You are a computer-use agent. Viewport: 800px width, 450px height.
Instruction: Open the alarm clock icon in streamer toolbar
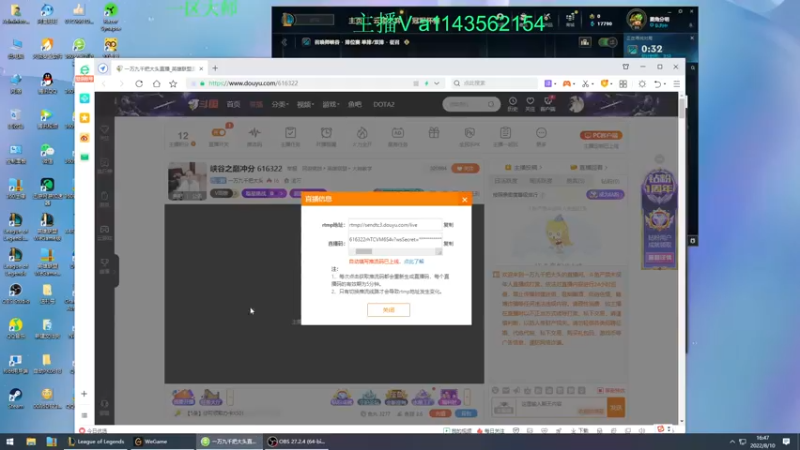coord(326,133)
